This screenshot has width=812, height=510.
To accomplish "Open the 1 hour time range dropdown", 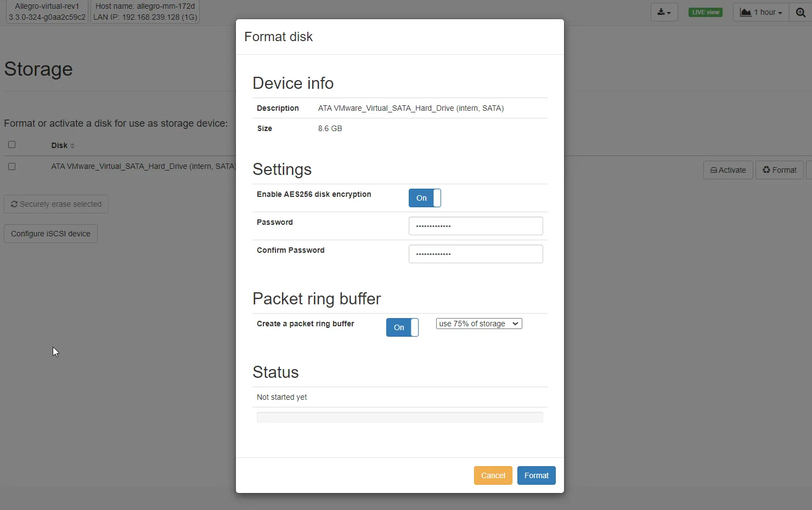I will (x=761, y=12).
